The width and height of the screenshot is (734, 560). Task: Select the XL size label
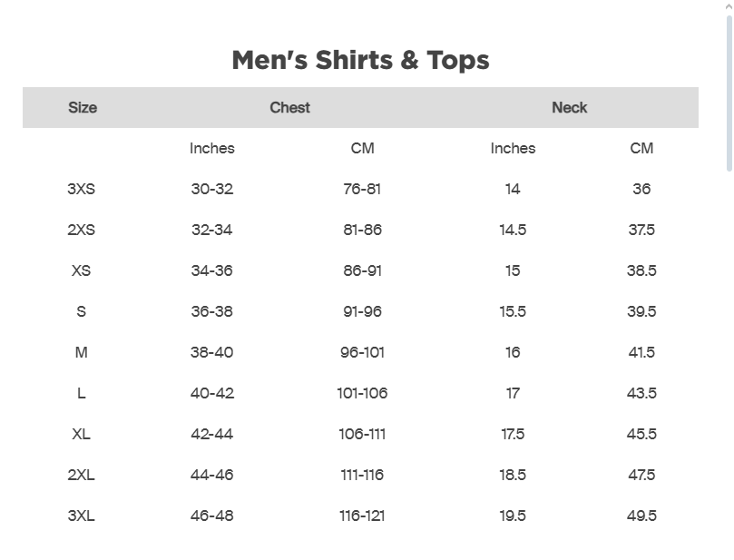pyautogui.click(x=81, y=434)
